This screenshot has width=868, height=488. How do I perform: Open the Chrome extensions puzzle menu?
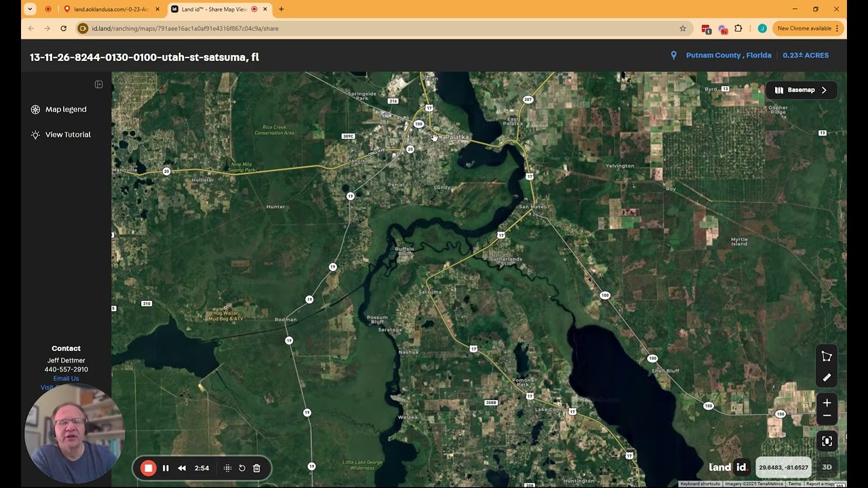tap(738, 28)
